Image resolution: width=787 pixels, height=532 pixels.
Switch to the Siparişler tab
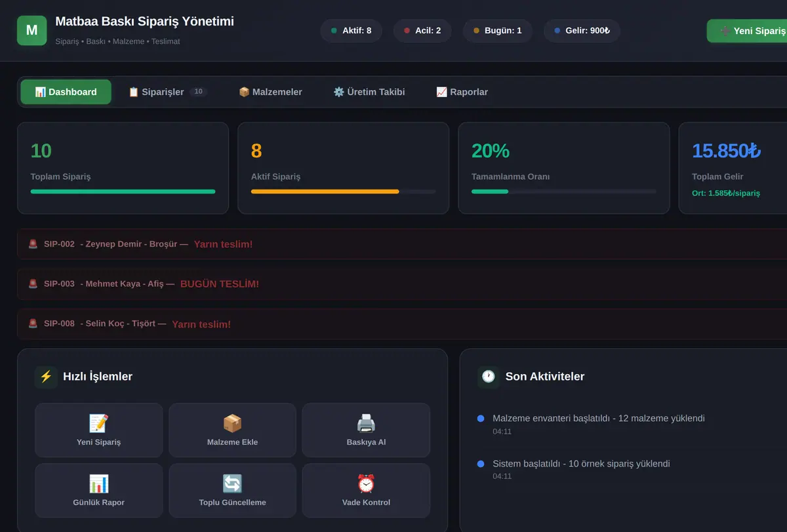pos(167,92)
